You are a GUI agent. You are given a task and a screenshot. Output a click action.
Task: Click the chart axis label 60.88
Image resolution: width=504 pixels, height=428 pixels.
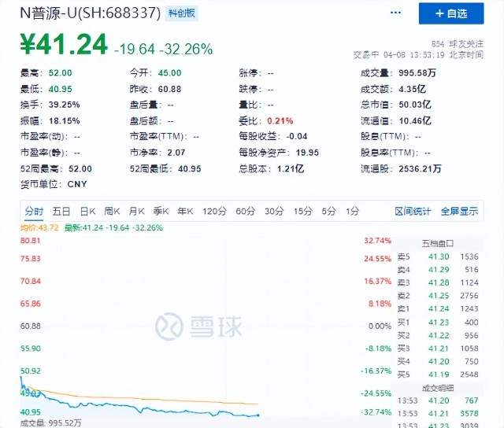(x=31, y=327)
